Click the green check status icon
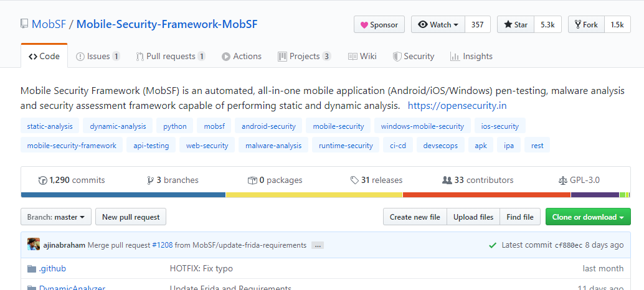 493,245
